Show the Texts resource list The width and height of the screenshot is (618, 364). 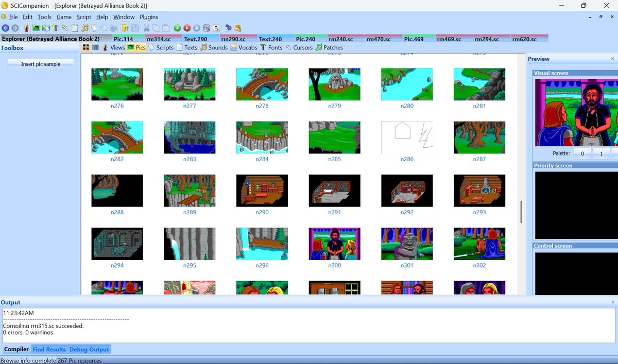point(187,47)
